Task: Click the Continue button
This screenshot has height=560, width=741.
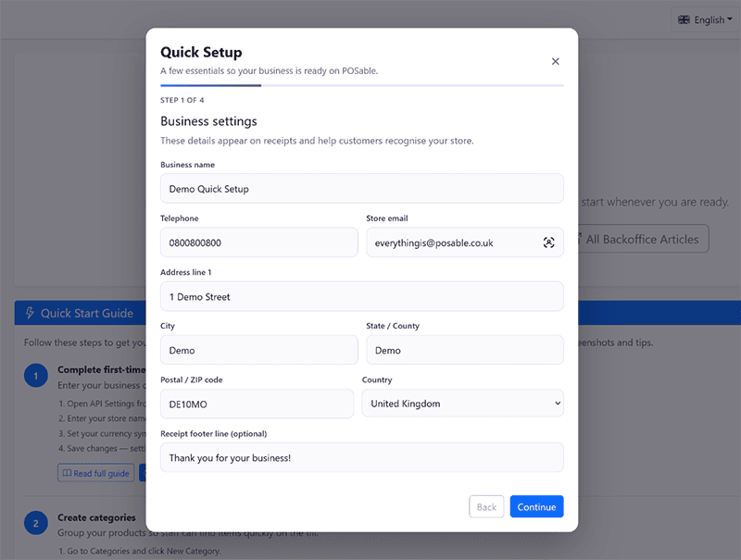Action: tap(537, 506)
